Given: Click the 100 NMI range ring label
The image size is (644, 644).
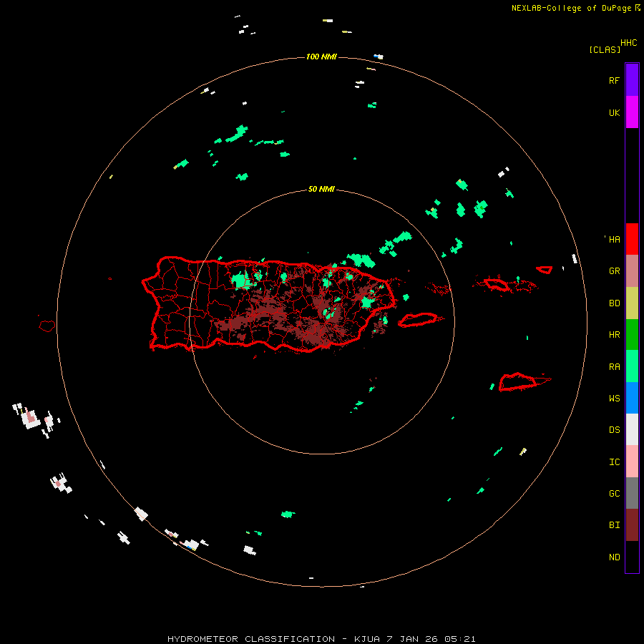Looking at the screenshot, I should point(321,57).
